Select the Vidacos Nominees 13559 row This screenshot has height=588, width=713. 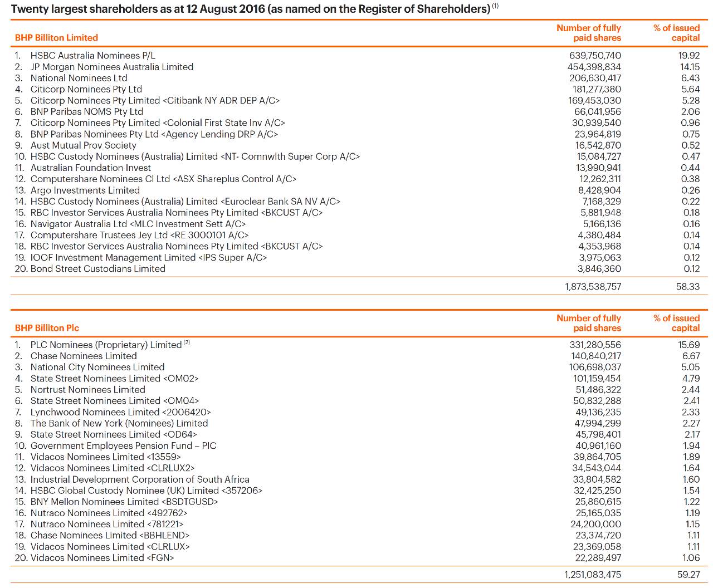click(x=106, y=457)
